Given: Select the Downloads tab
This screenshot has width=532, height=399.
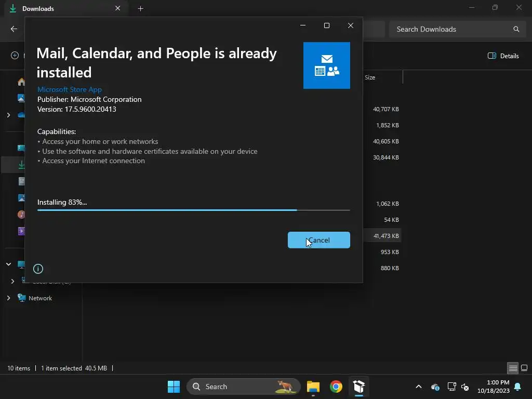Looking at the screenshot, I should click(x=65, y=8).
